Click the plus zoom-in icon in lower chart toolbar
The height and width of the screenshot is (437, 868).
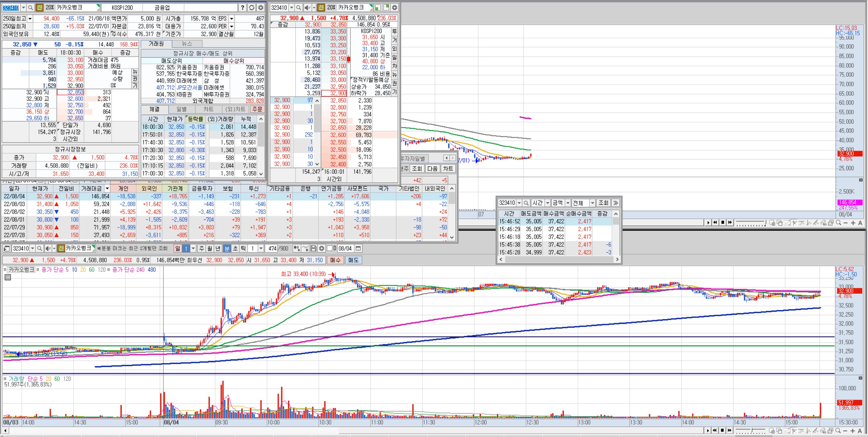[853, 431]
